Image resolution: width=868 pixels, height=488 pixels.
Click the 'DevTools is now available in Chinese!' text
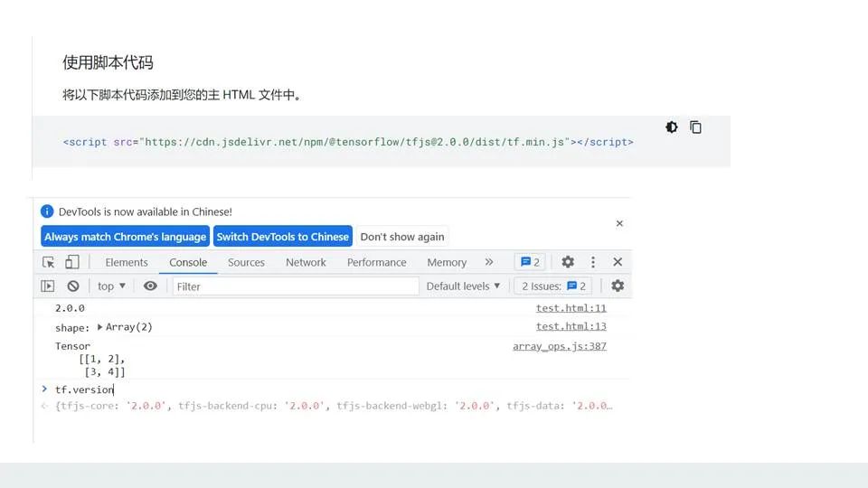pyautogui.click(x=146, y=211)
